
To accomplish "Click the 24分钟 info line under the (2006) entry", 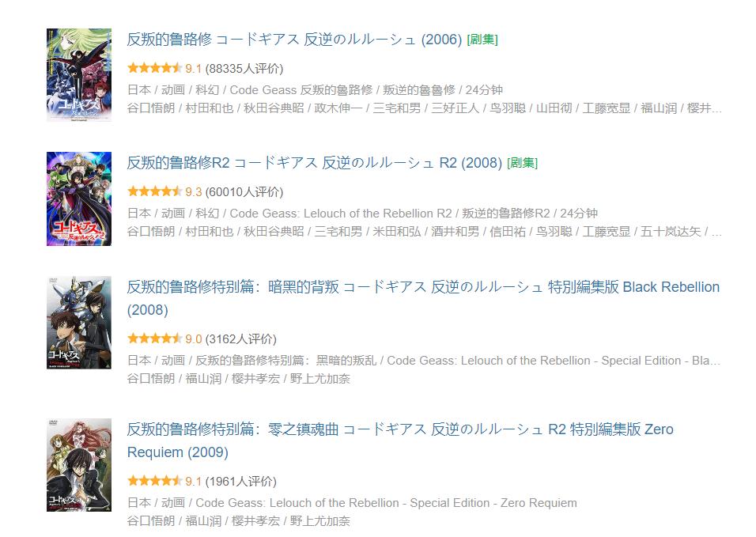I will [x=315, y=89].
